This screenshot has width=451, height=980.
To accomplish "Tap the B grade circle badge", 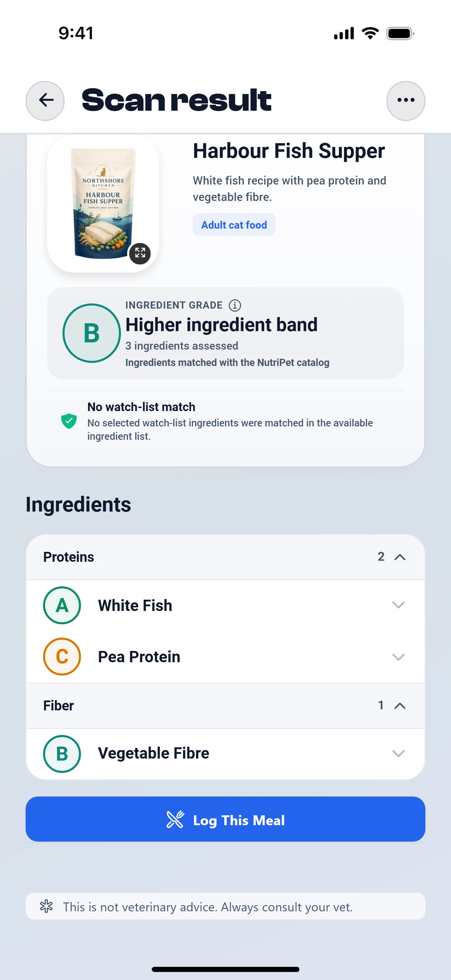I will tap(91, 333).
